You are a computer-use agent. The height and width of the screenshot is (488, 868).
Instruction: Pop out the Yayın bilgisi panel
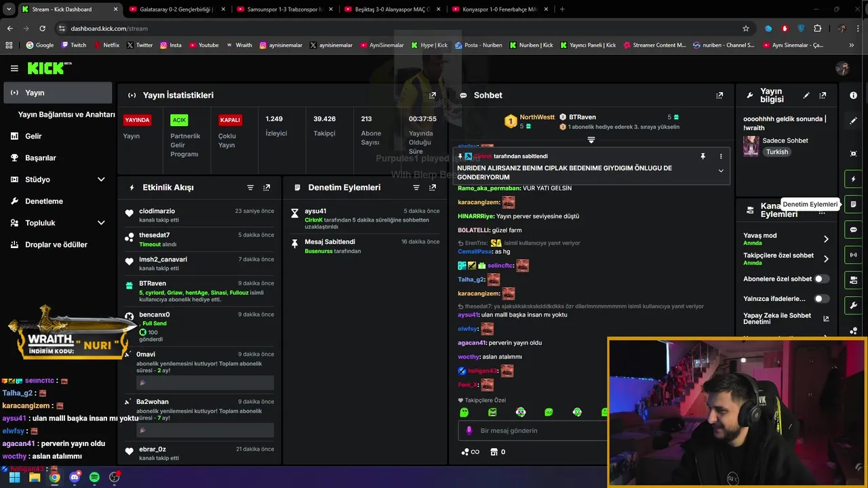(823, 96)
